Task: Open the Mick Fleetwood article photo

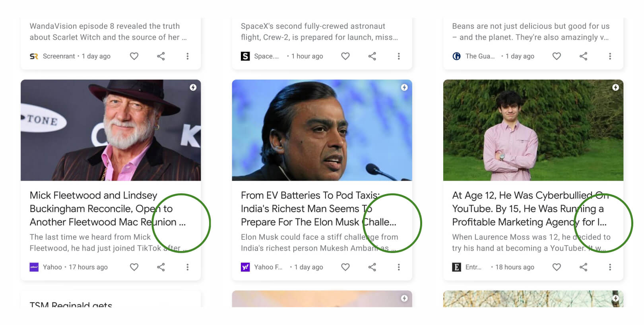Action: (111, 130)
